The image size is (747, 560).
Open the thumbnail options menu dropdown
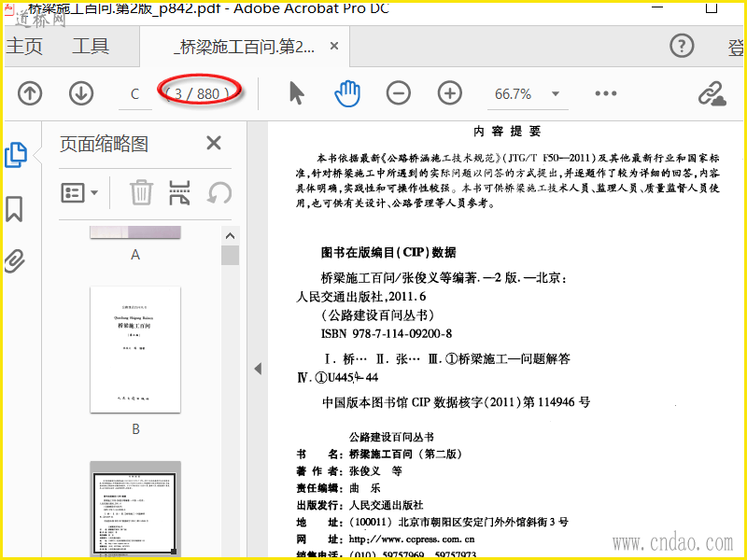[x=79, y=193]
